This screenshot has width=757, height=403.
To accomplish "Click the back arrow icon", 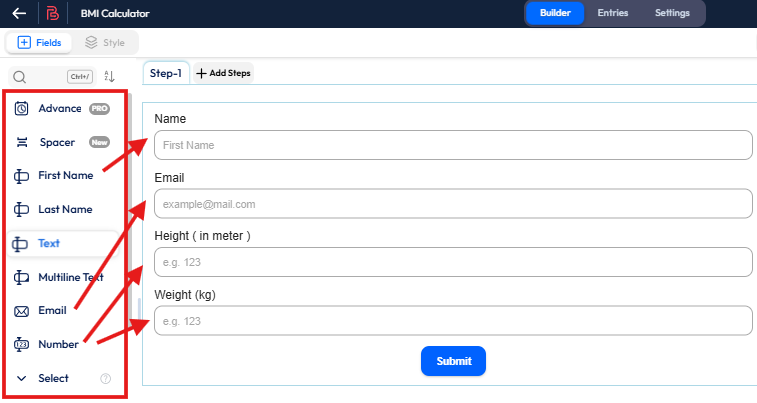I will click(x=19, y=14).
